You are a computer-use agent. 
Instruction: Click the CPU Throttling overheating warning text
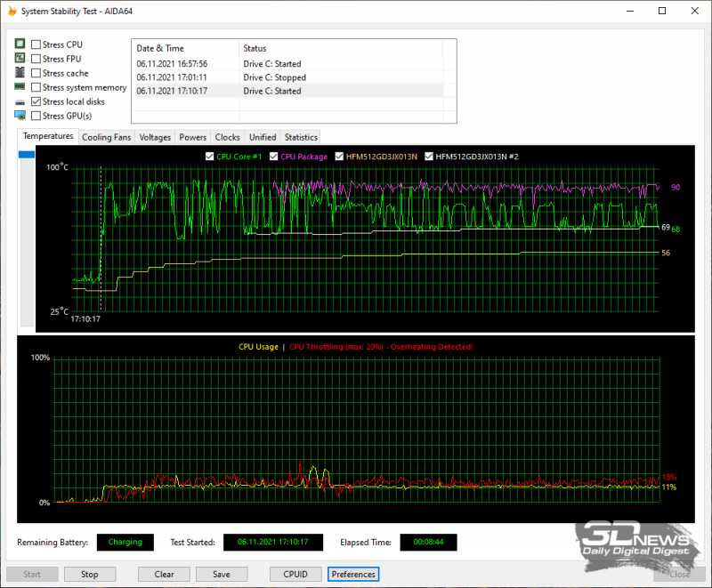point(381,347)
